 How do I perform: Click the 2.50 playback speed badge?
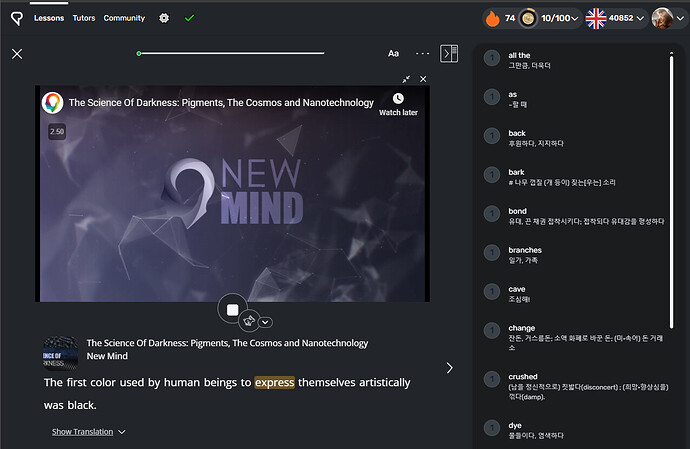pyautogui.click(x=57, y=131)
